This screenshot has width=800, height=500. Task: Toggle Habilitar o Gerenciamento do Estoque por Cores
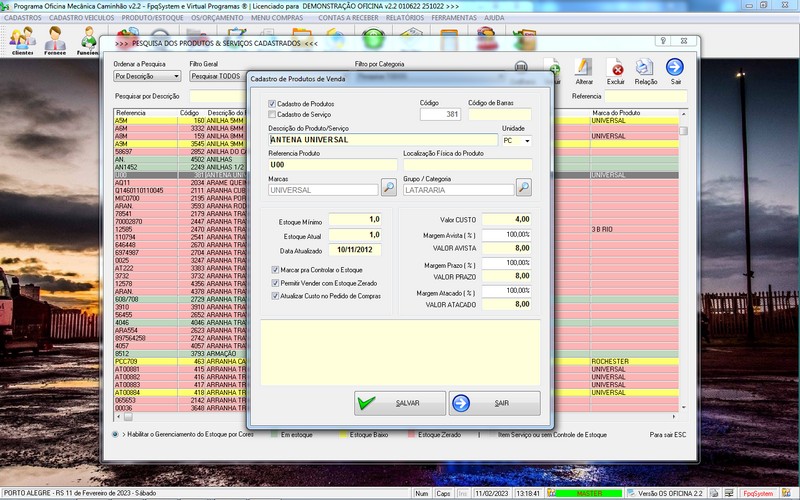coord(115,434)
